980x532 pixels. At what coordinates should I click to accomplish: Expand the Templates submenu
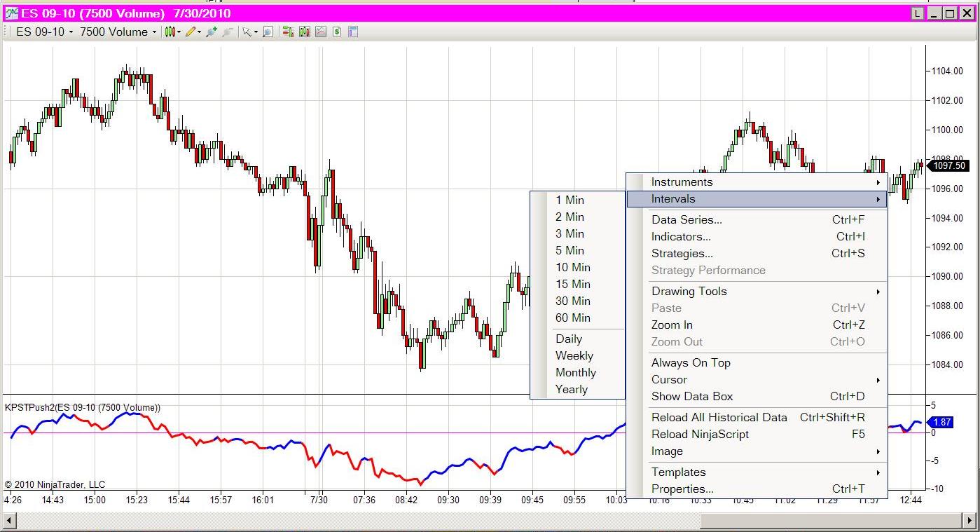[x=757, y=472]
